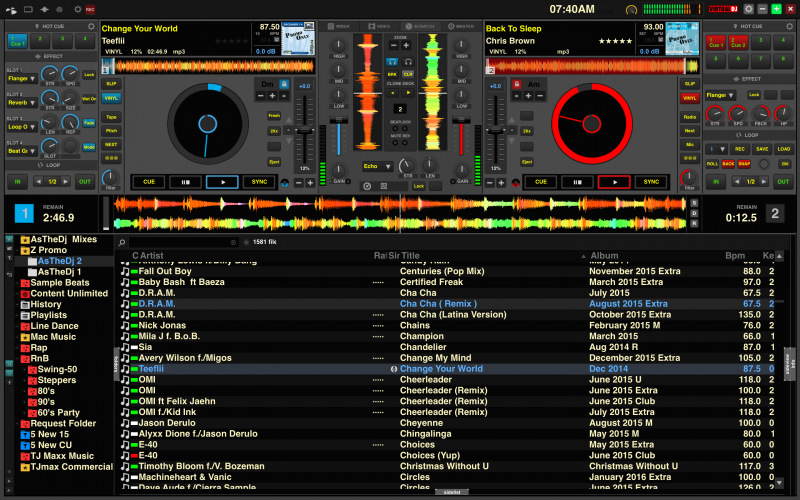The image size is (800, 500).
Task: Toggle Slot 1 Flanger Lock button
Action: click(89, 75)
